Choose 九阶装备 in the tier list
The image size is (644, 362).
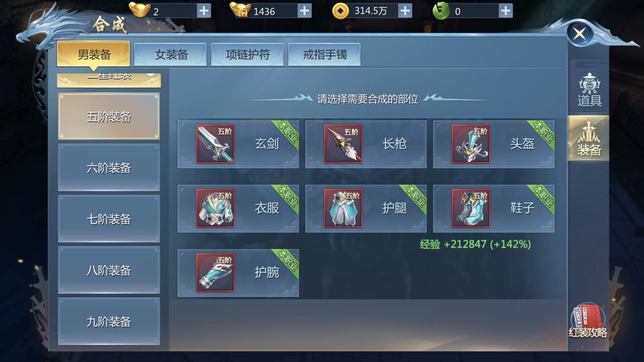tap(109, 321)
